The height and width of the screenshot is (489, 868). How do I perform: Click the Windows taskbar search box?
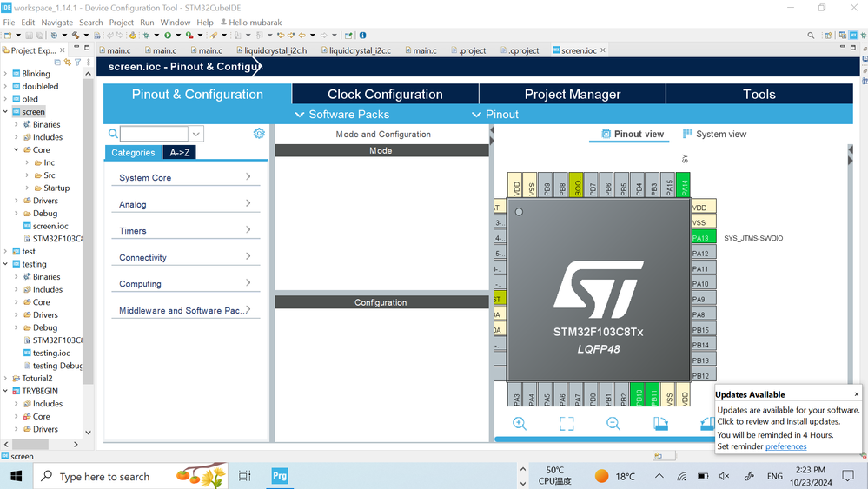coord(130,476)
